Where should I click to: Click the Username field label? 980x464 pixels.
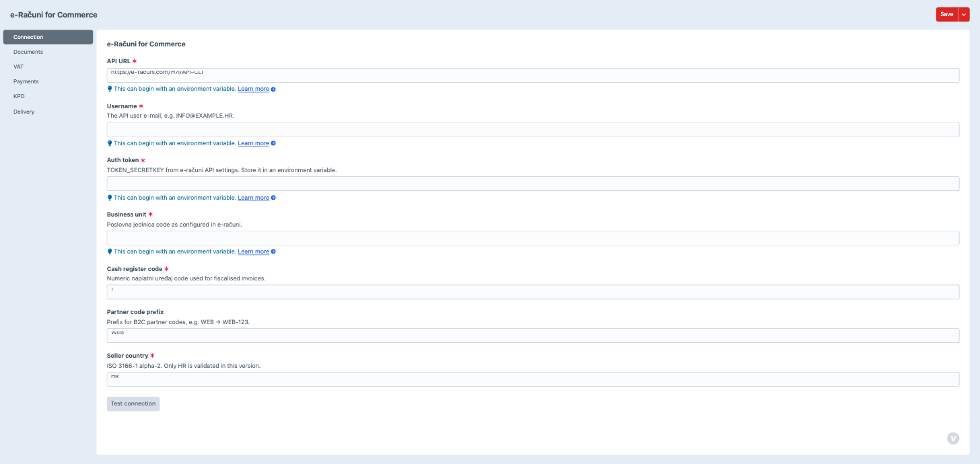point(122,106)
